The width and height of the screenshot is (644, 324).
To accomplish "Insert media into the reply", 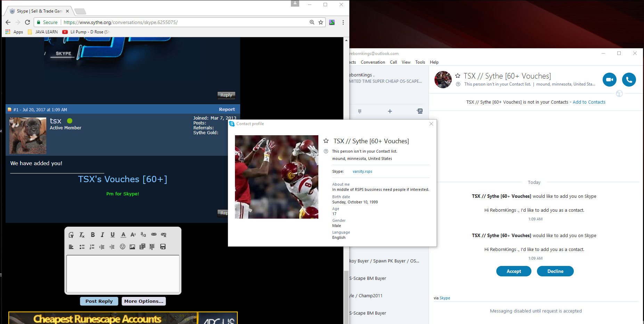I will (142, 247).
